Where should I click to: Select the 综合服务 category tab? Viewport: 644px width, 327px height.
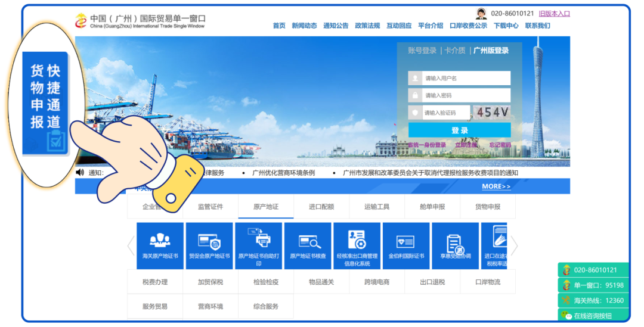point(266,306)
